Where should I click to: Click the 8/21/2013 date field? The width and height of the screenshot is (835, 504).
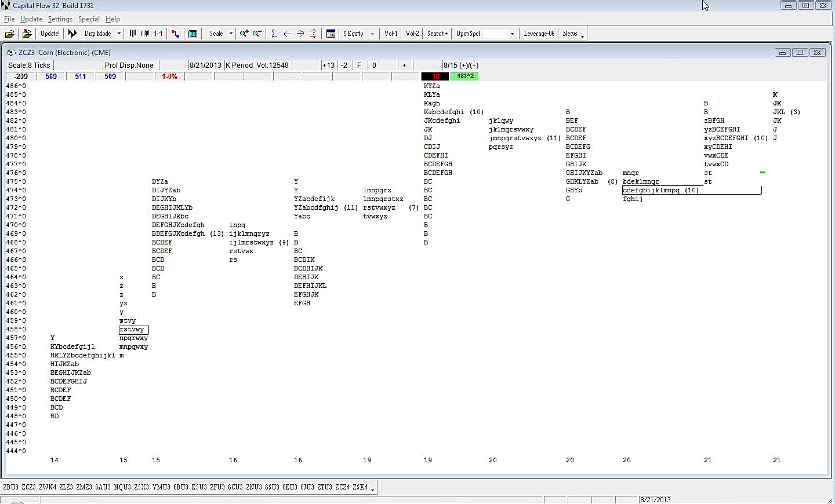(x=205, y=65)
